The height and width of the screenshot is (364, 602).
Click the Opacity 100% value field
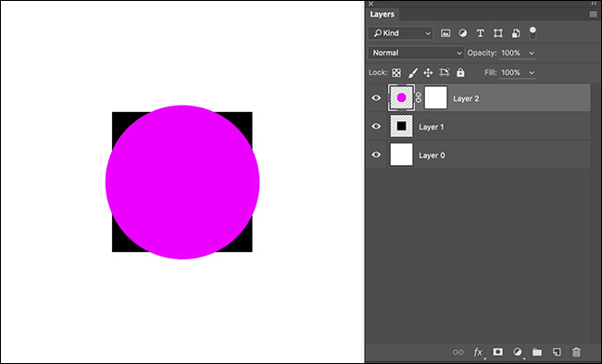(x=511, y=53)
